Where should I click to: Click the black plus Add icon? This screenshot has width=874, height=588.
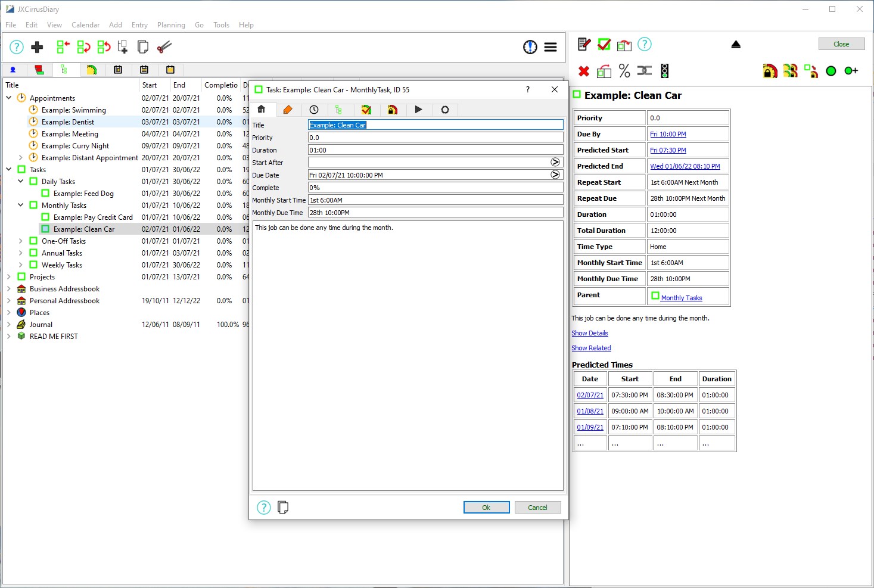tap(37, 47)
